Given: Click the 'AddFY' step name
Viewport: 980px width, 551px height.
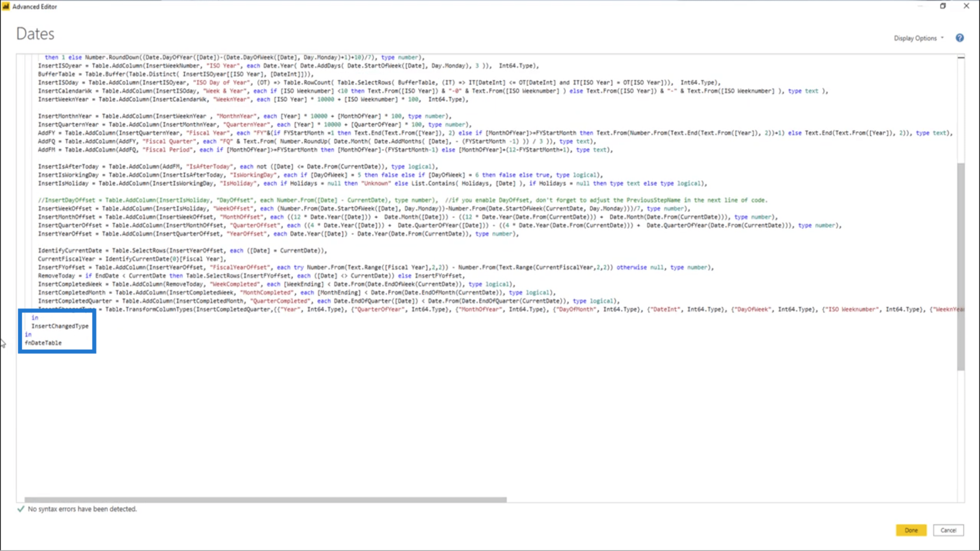Looking at the screenshot, I should pyautogui.click(x=47, y=133).
